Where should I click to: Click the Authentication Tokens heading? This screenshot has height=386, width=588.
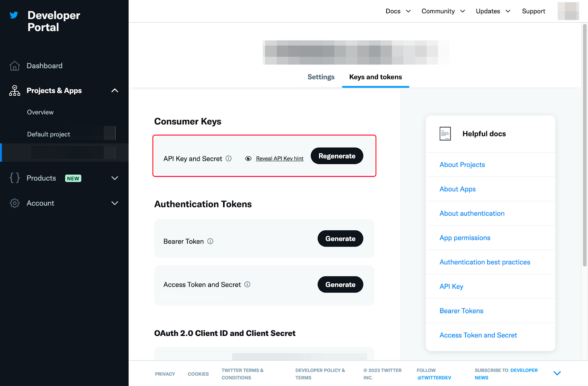click(203, 204)
